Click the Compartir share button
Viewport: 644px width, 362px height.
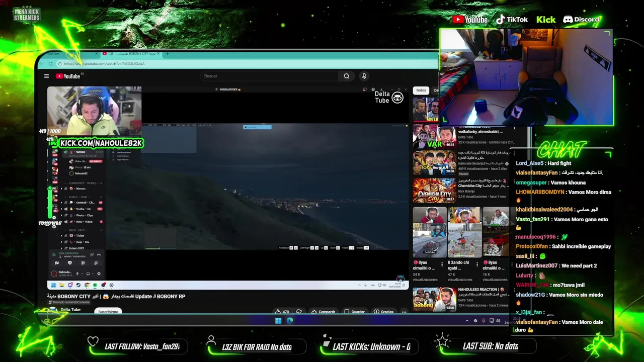point(323,312)
